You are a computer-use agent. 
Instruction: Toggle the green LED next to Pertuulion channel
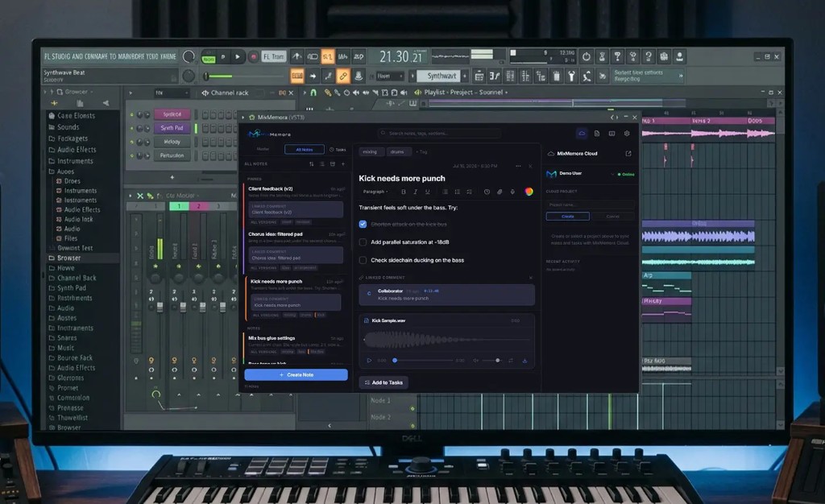tap(132, 155)
